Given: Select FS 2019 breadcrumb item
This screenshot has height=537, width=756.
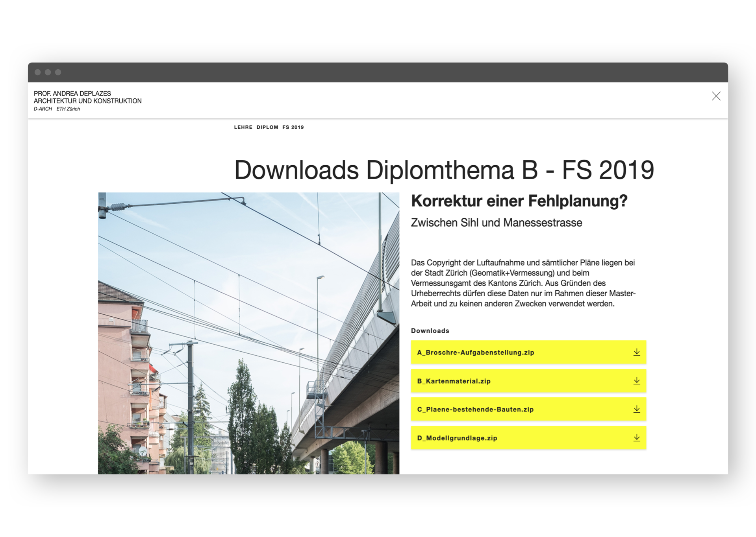Looking at the screenshot, I should [293, 127].
